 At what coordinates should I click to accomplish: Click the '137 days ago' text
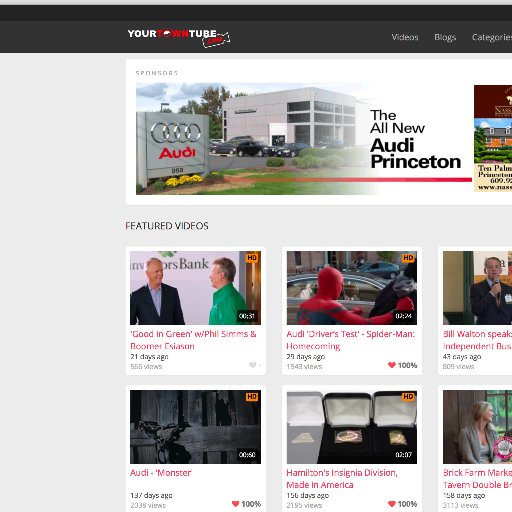pos(151,495)
